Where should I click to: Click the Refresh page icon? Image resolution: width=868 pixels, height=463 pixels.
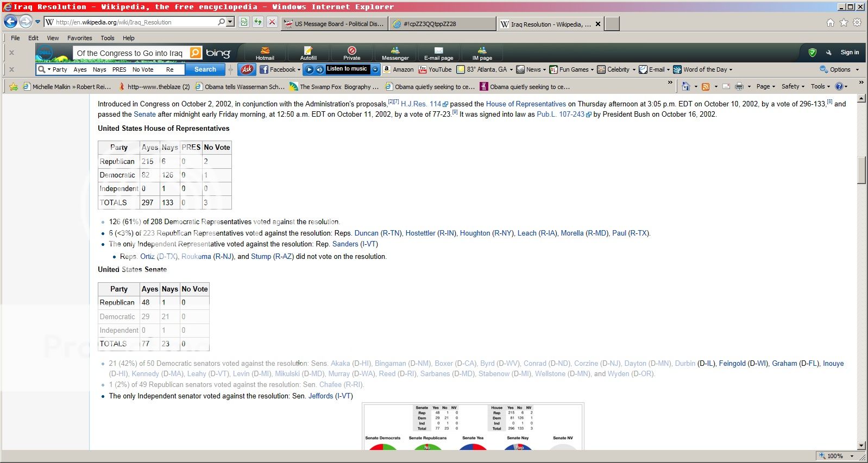pyautogui.click(x=258, y=22)
